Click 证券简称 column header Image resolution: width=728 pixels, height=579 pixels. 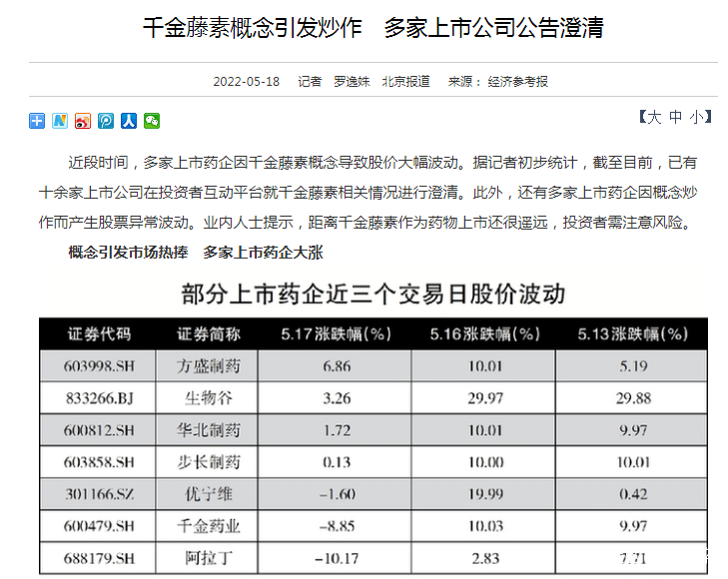[x=209, y=334]
